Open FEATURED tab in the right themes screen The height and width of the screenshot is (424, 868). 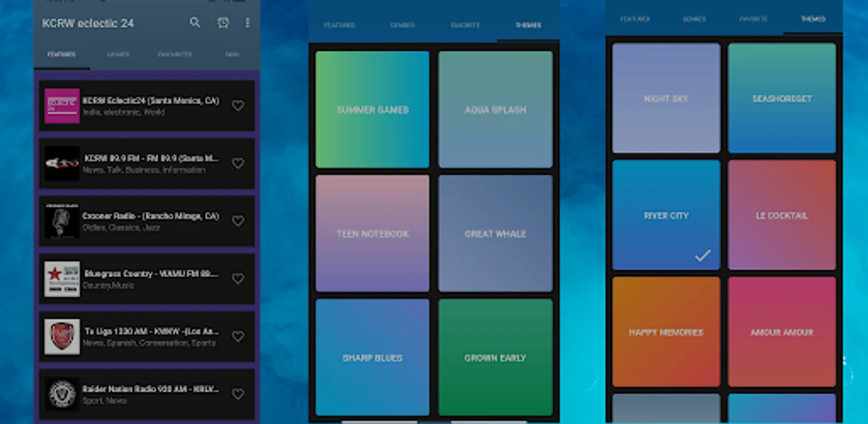[x=635, y=19]
